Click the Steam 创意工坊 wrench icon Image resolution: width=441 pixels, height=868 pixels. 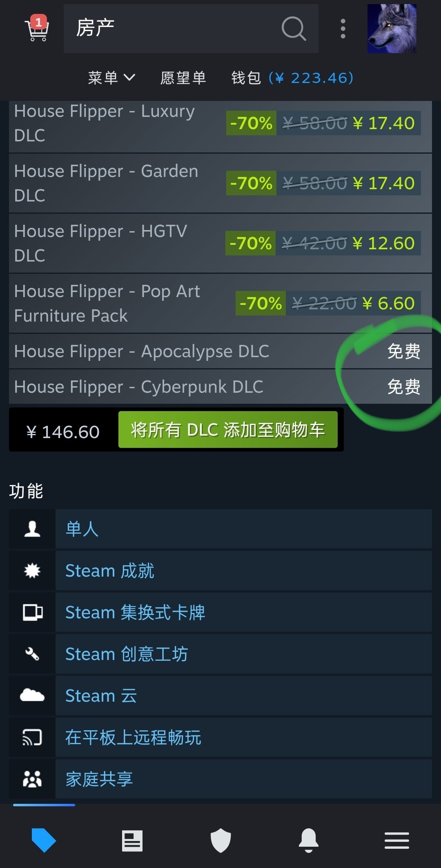tap(32, 654)
